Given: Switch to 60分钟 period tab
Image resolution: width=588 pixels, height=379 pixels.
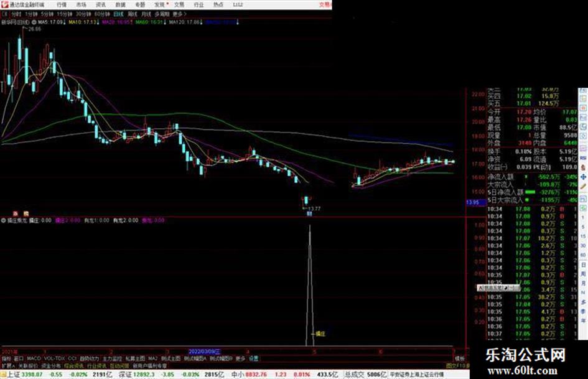Looking at the screenshot, I should [x=101, y=14].
